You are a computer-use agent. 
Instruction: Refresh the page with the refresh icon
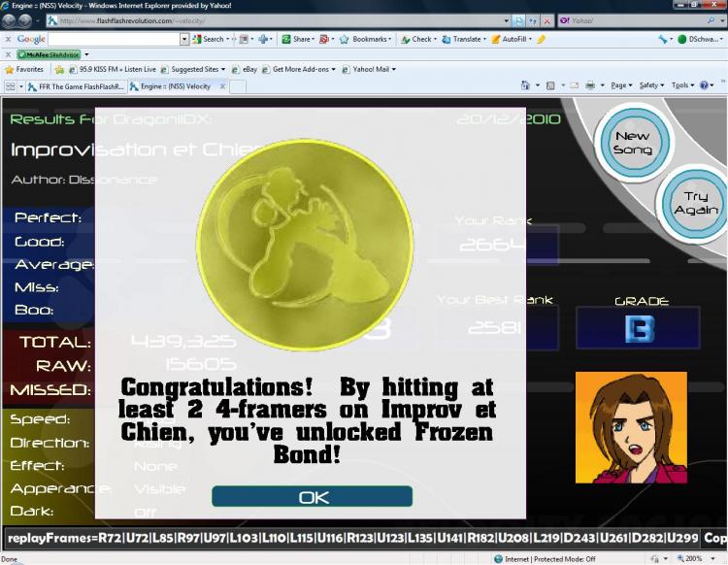pos(533,21)
